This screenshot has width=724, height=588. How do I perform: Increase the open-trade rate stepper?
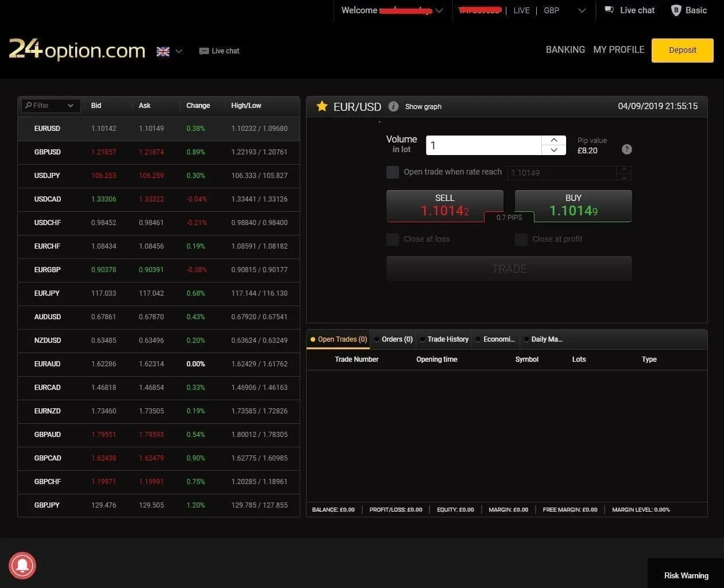pyautogui.click(x=624, y=169)
